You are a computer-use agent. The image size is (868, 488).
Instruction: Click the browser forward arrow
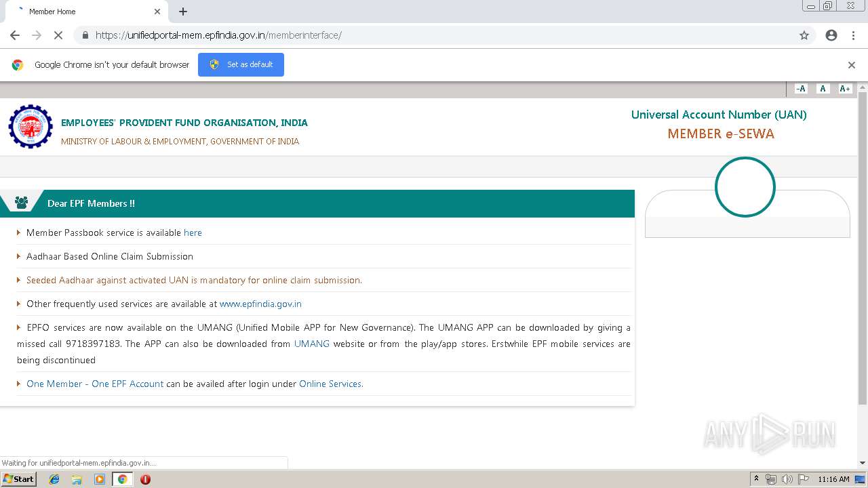37,35
